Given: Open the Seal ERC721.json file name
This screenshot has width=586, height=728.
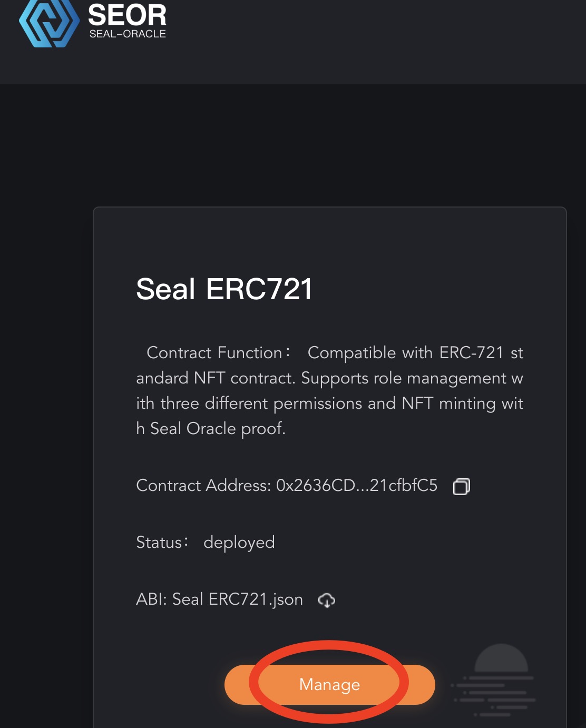Looking at the screenshot, I should point(238,599).
